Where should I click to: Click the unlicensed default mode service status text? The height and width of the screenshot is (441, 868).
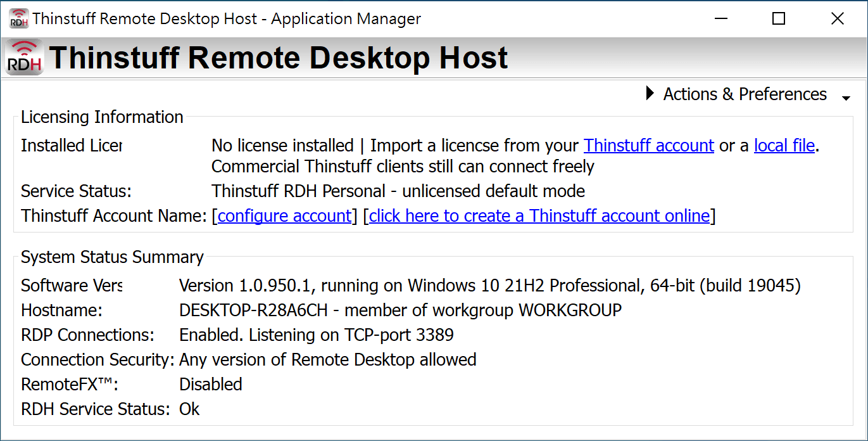(398, 191)
